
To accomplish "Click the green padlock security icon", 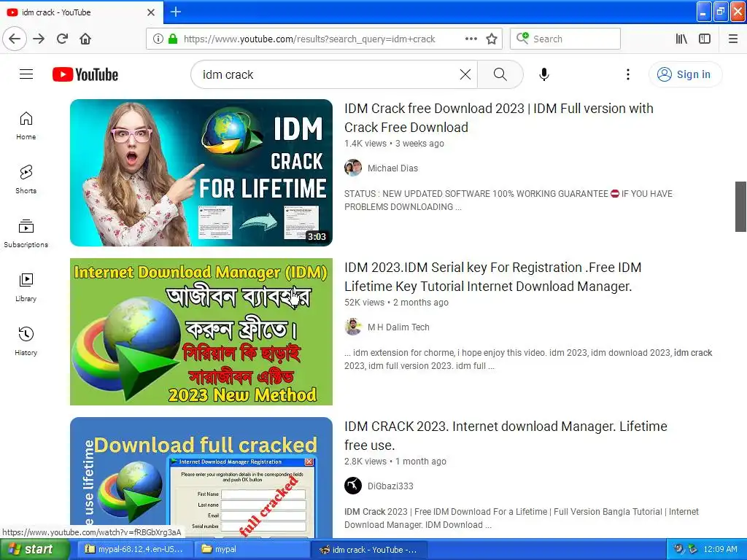I will [173, 39].
